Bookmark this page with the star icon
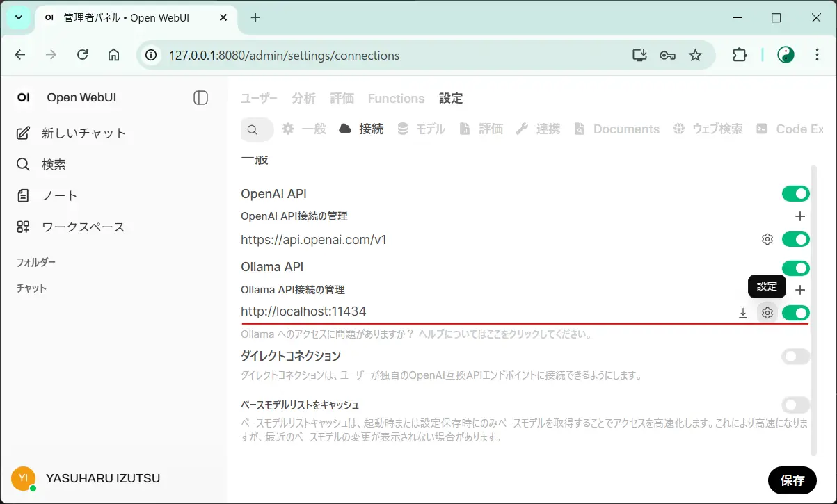The height and width of the screenshot is (504, 837). (695, 55)
